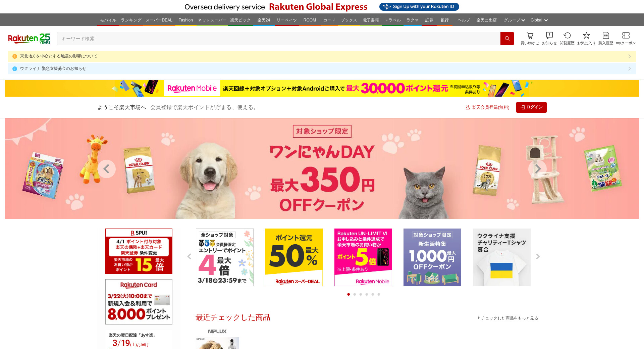Click the 楽天会員登録(無料) link
Image resolution: width=644 pixels, height=349 pixels.
click(x=487, y=107)
